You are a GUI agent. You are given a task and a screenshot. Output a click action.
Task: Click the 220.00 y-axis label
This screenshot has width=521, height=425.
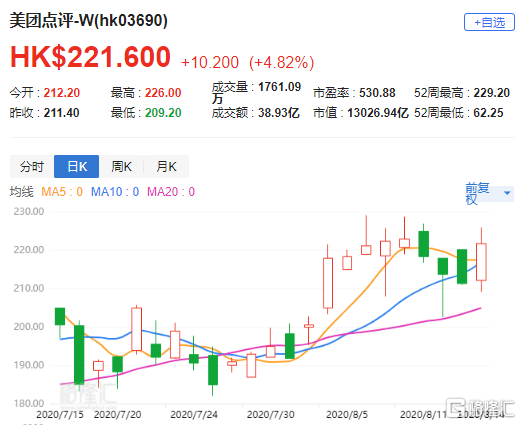[29, 250]
